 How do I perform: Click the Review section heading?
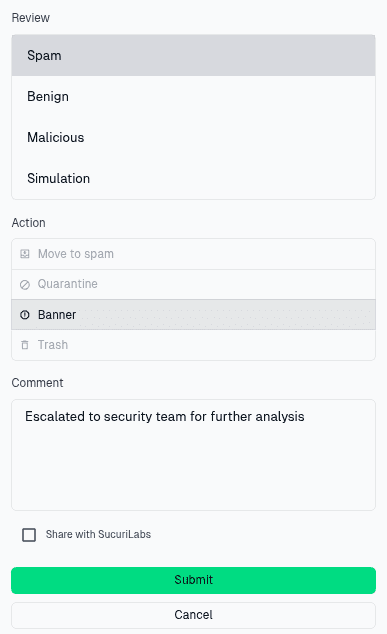(x=30, y=18)
